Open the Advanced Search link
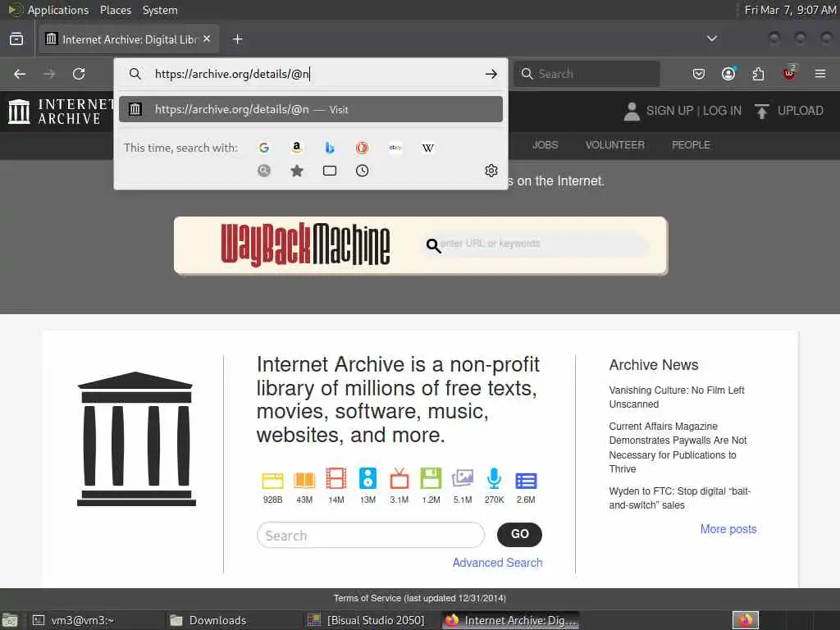840x630 pixels. 497,563
